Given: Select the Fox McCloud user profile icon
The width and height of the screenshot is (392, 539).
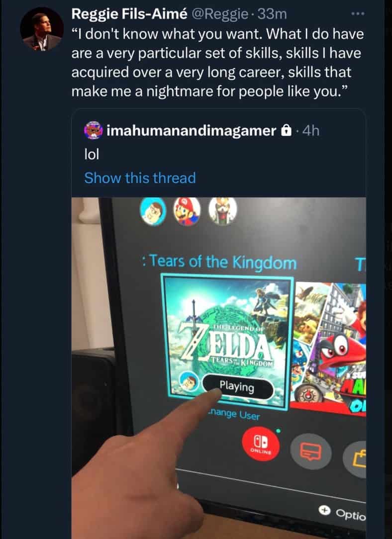Looking at the screenshot, I should [x=222, y=211].
